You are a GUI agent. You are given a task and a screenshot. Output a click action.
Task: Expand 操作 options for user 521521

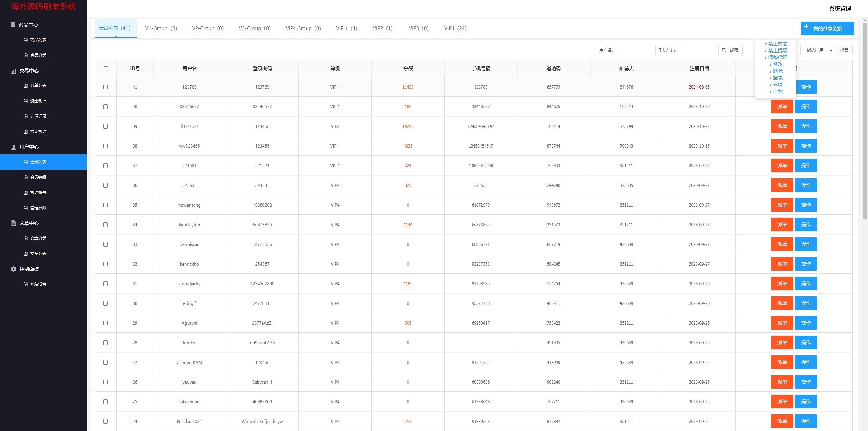[x=806, y=165]
